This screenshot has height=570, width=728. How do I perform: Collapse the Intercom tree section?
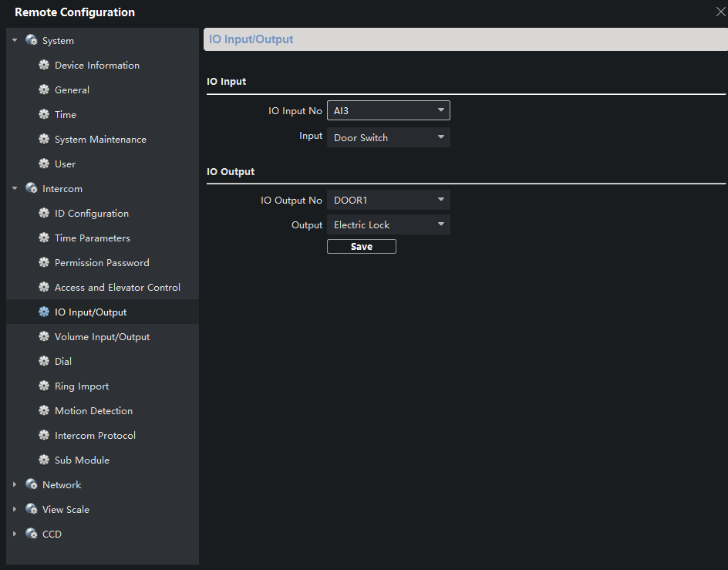pyautogui.click(x=15, y=188)
